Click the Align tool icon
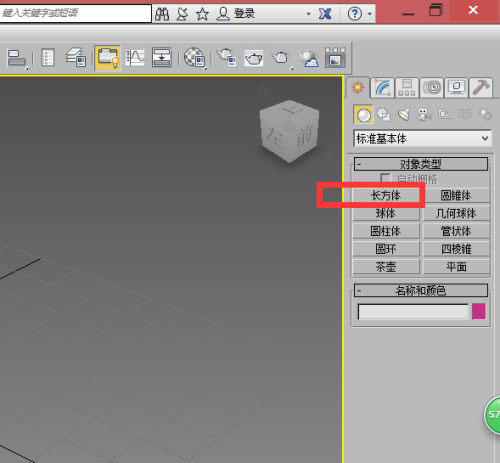Viewport: 500px width, 463px height. [x=17, y=58]
